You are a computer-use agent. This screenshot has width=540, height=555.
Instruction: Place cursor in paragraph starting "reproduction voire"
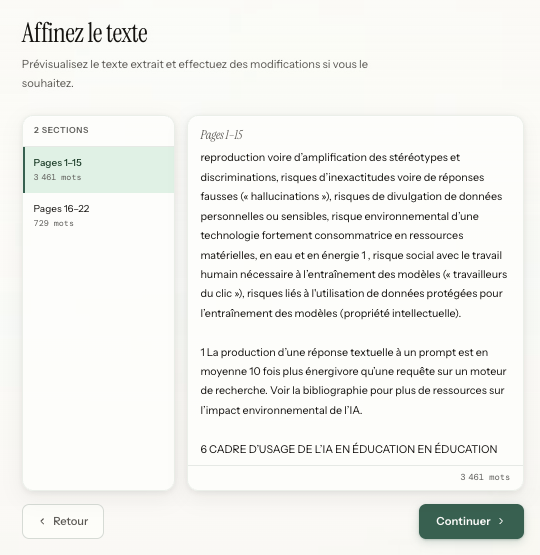coord(354,235)
